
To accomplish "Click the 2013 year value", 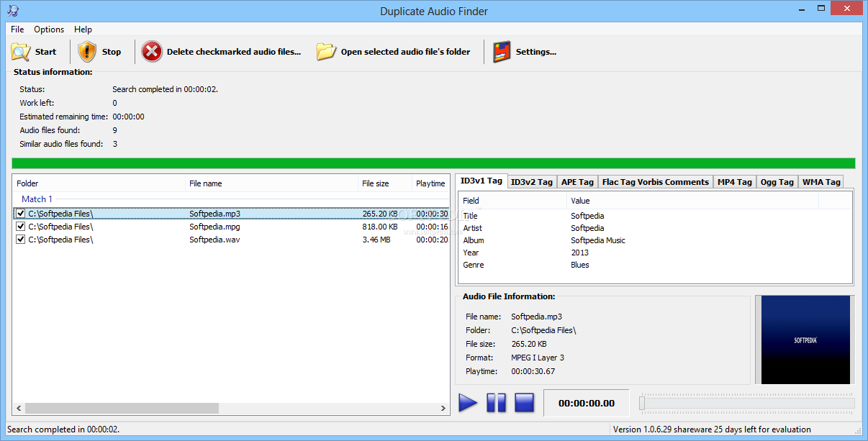I will pyautogui.click(x=579, y=253).
